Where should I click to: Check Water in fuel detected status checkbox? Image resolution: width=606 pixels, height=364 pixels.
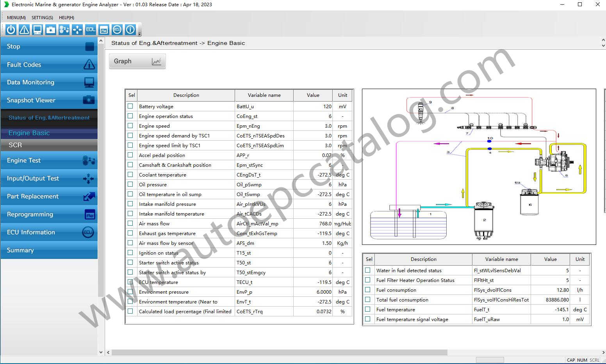(367, 270)
